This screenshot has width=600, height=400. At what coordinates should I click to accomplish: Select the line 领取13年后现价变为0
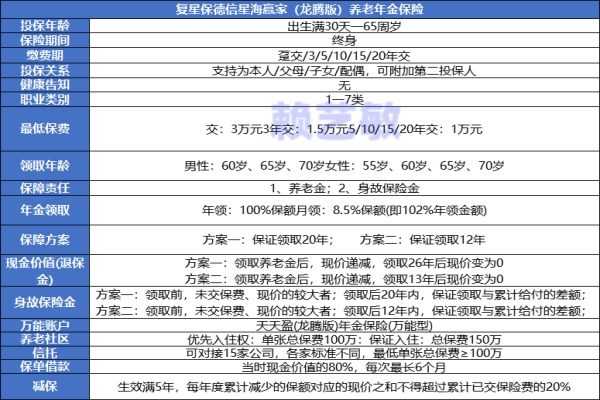[x=344, y=279]
